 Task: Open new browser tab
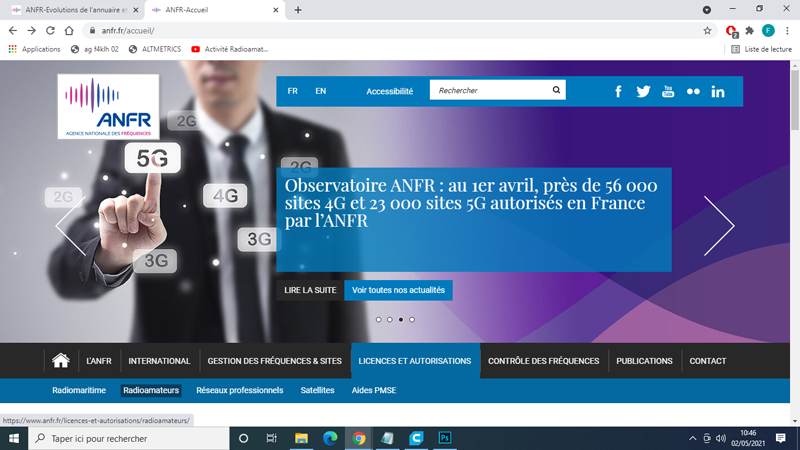click(298, 10)
